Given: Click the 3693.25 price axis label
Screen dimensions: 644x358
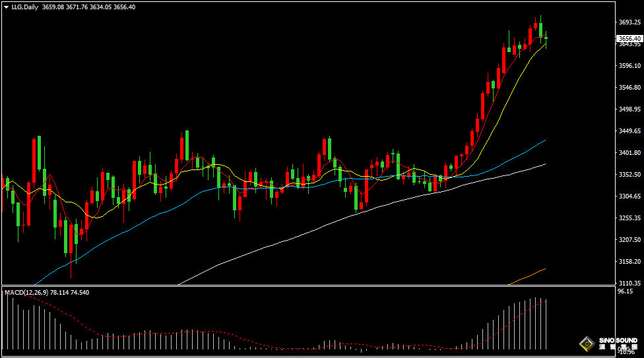Looking at the screenshot, I should tap(629, 22).
